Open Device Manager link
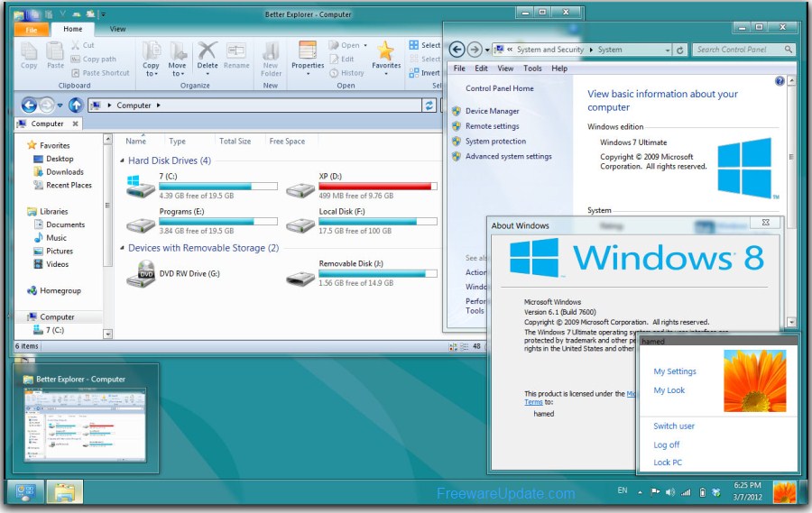The height and width of the screenshot is (513, 812). (x=492, y=111)
